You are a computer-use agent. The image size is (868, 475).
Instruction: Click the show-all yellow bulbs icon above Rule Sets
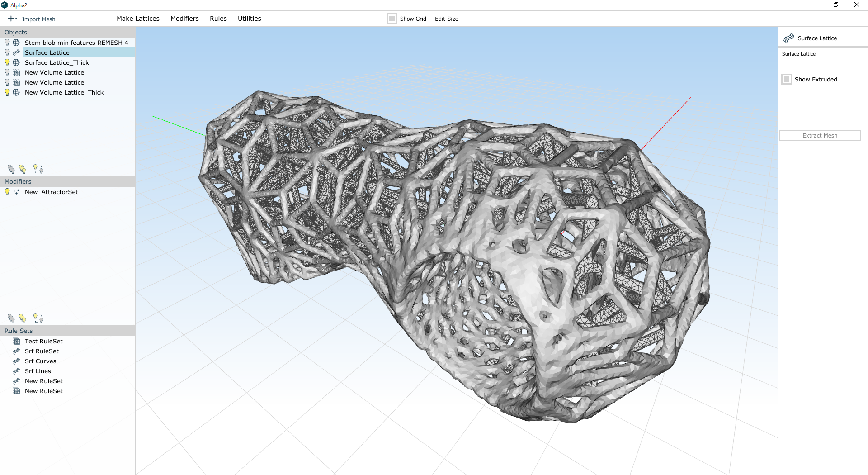(x=23, y=318)
